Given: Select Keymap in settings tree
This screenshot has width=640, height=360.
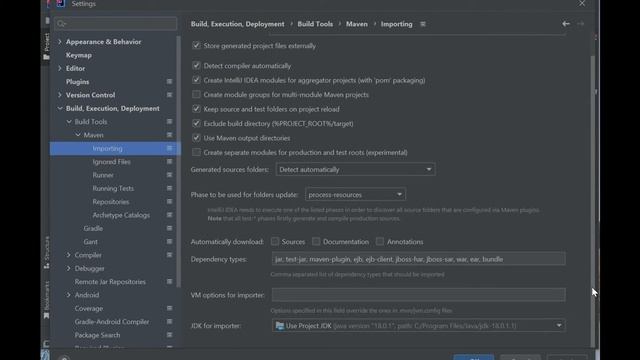Looking at the screenshot, I should click(x=79, y=55).
